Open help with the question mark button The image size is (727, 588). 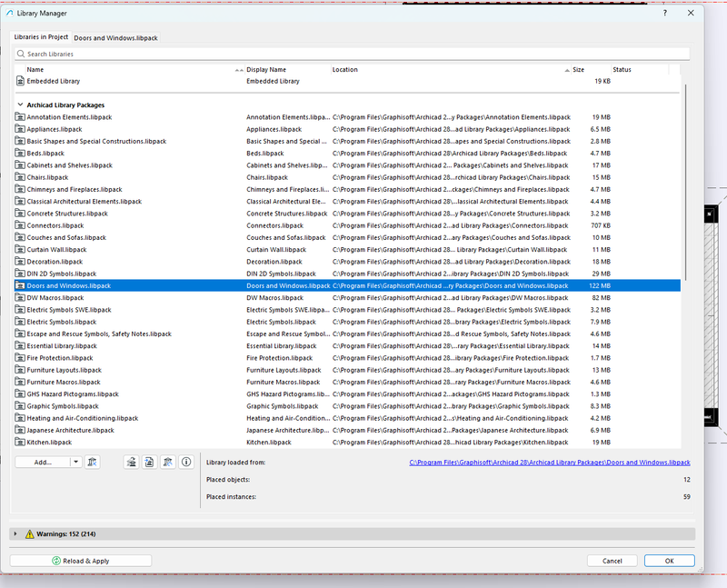click(665, 13)
